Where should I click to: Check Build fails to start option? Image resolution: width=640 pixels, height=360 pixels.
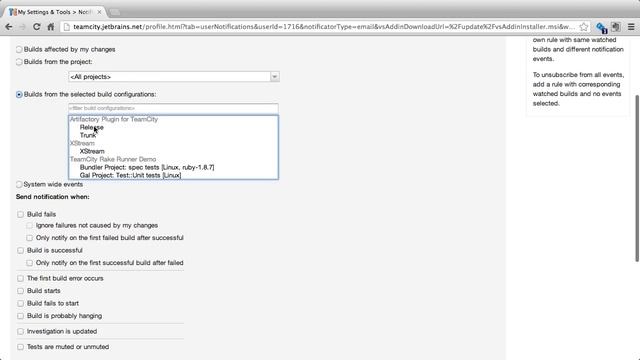[20, 303]
